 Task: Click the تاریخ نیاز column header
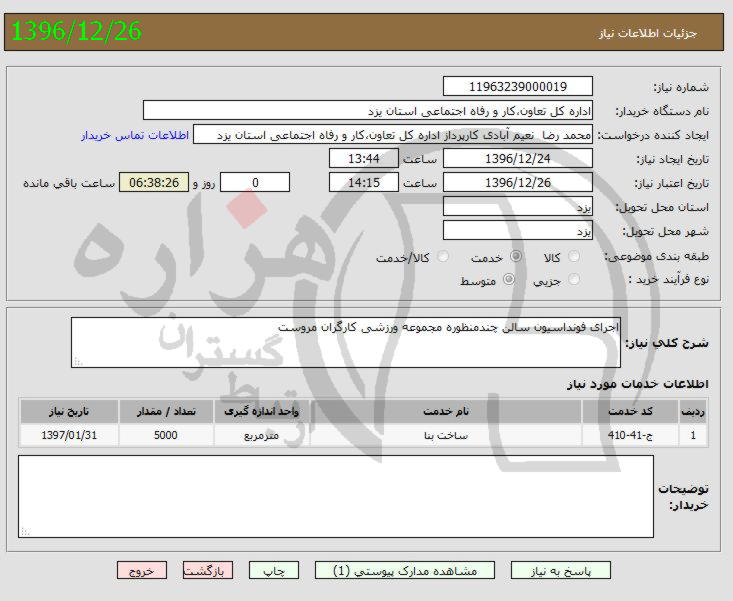tap(69, 411)
